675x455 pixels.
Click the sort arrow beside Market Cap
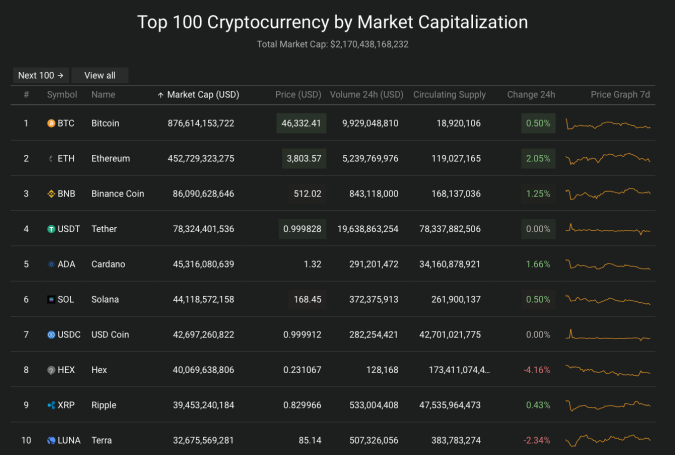click(161, 95)
